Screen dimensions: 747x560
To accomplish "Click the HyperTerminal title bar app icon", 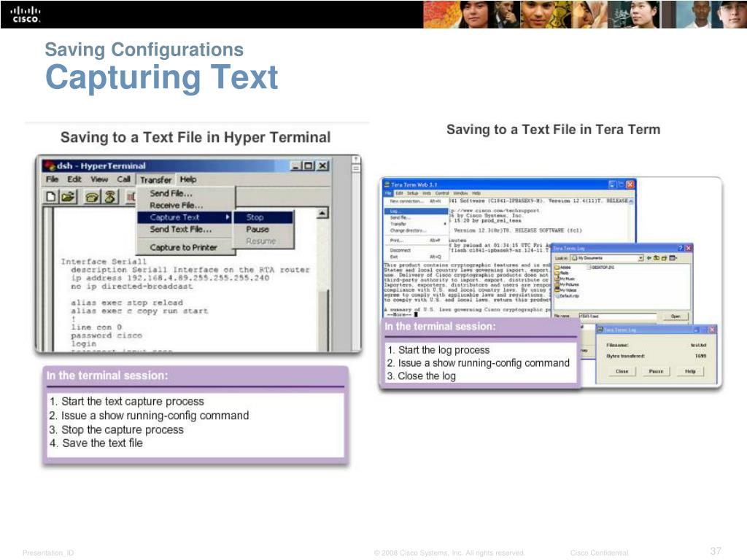I will tap(50, 166).
